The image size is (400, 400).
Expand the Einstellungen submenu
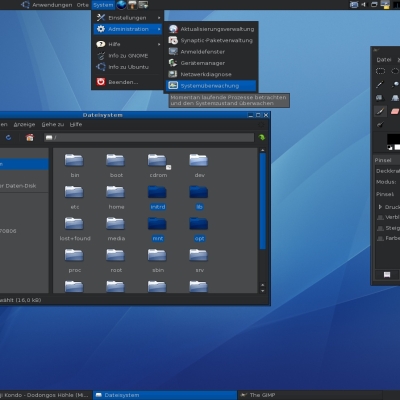[128, 18]
